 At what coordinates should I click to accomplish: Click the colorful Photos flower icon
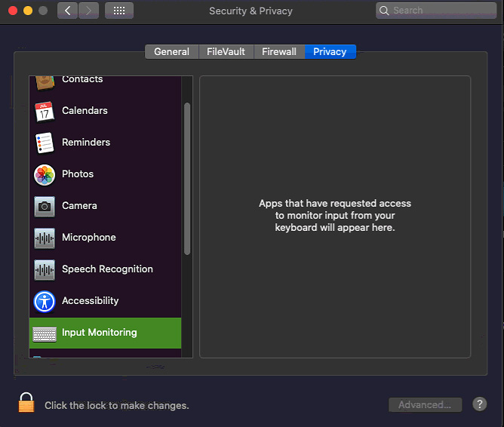(45, 174)
